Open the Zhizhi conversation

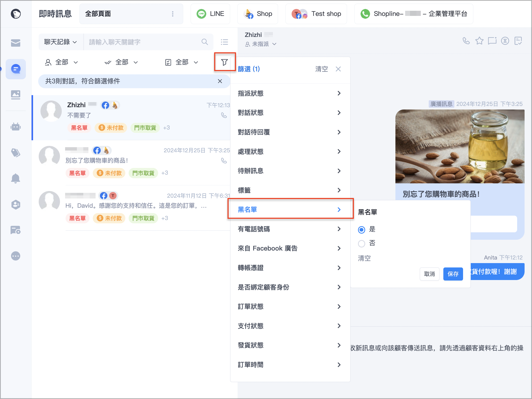131,118
